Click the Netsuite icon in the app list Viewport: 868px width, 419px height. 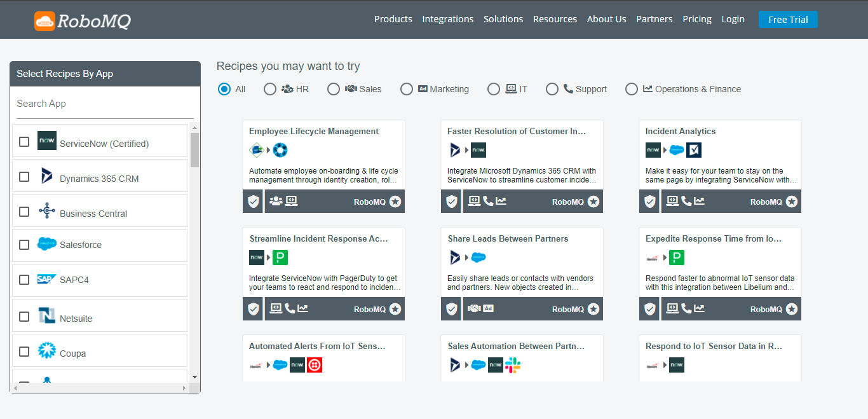pyautogui.click(x=46, y=315)
